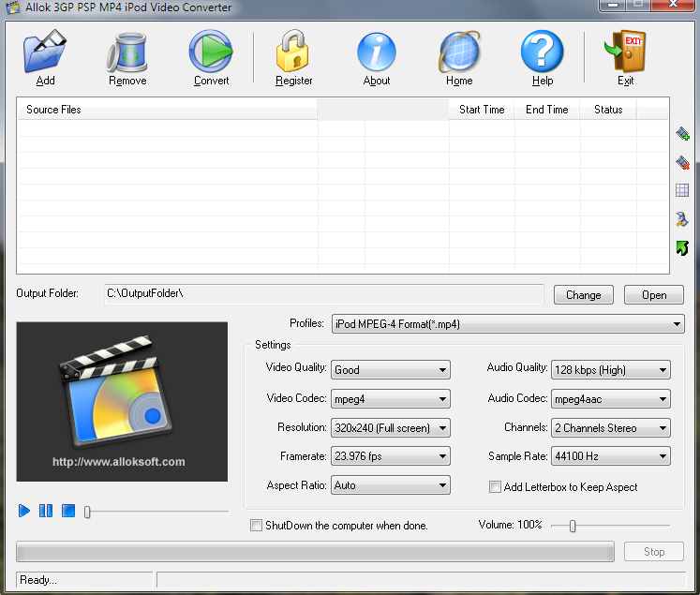Open Help question mark icon
700x595 pixels.
pyautogui.click(x=542, y=52)
